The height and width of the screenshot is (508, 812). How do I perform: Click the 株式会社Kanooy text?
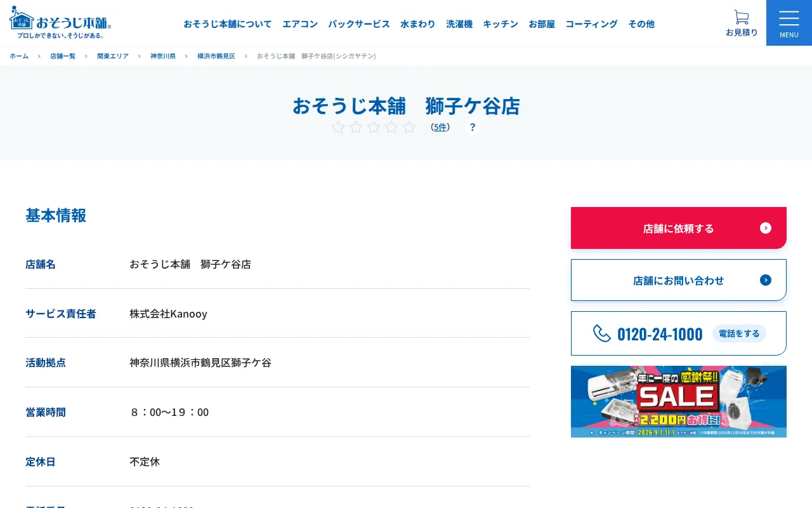point(169,314)
